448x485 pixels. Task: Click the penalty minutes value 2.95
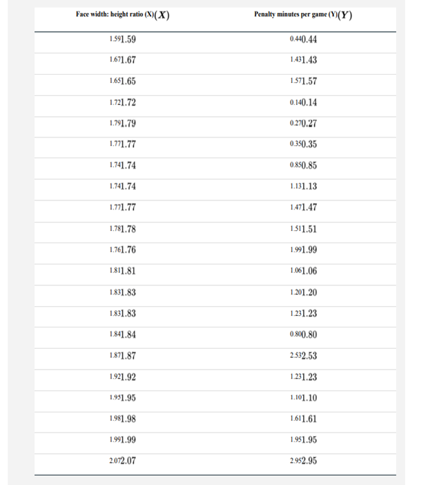pos(304,462)
